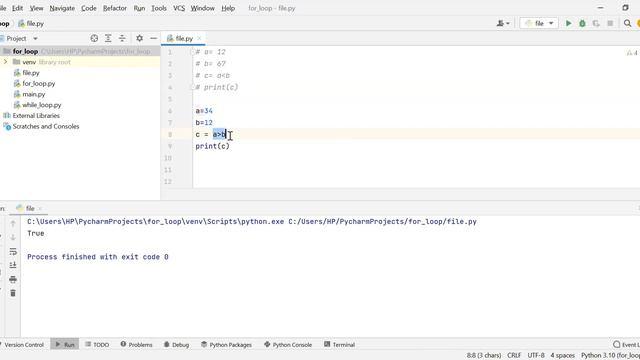The height and width of the screenshot is (360, 640).
Task: Open the user account icon menu
Action: point(503,23)
